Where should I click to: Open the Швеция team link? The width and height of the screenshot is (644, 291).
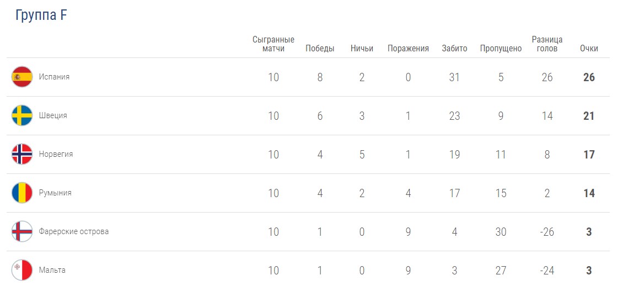coord(53,115)
